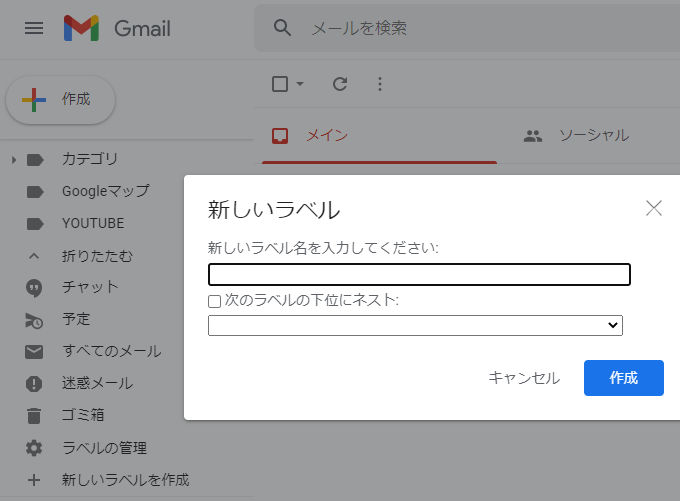Close the 新しいラベル dialog with the X
This screenshot has width=680, height=501.
(654, 208)
